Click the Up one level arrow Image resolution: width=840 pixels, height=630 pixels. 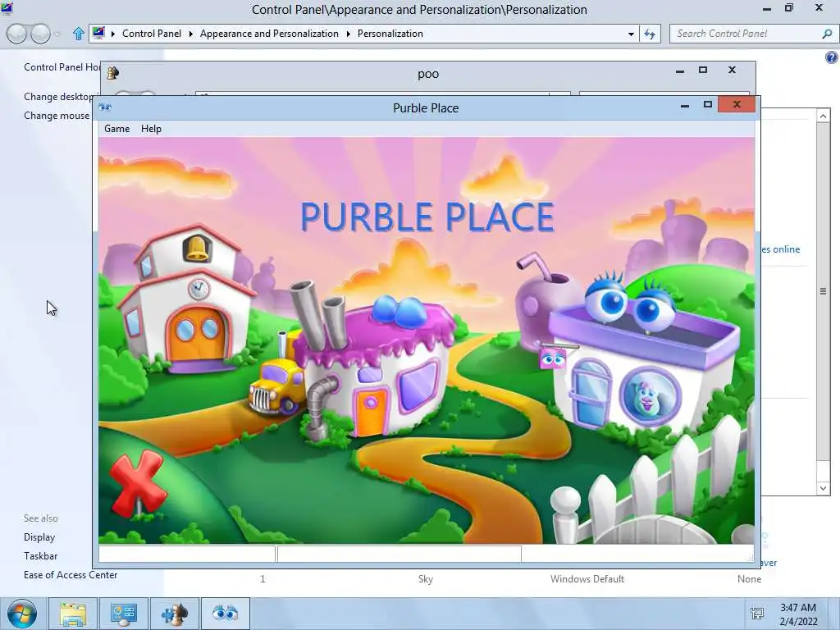tap(78, 34)
